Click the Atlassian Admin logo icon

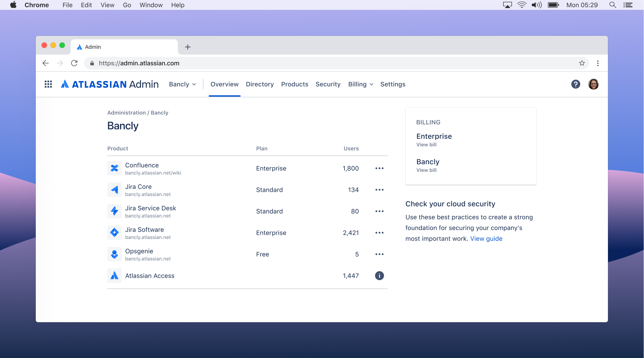(65, 84)
